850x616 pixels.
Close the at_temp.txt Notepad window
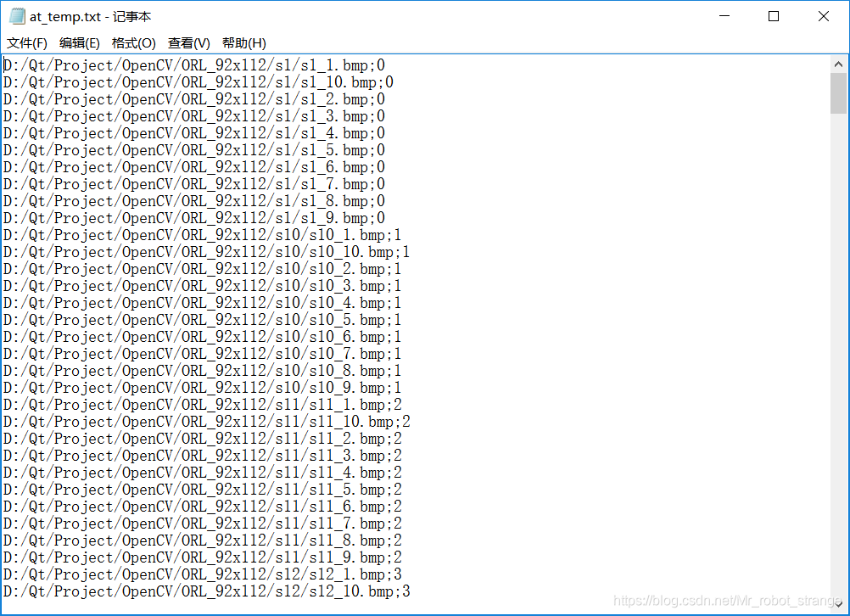coord(824,16)
